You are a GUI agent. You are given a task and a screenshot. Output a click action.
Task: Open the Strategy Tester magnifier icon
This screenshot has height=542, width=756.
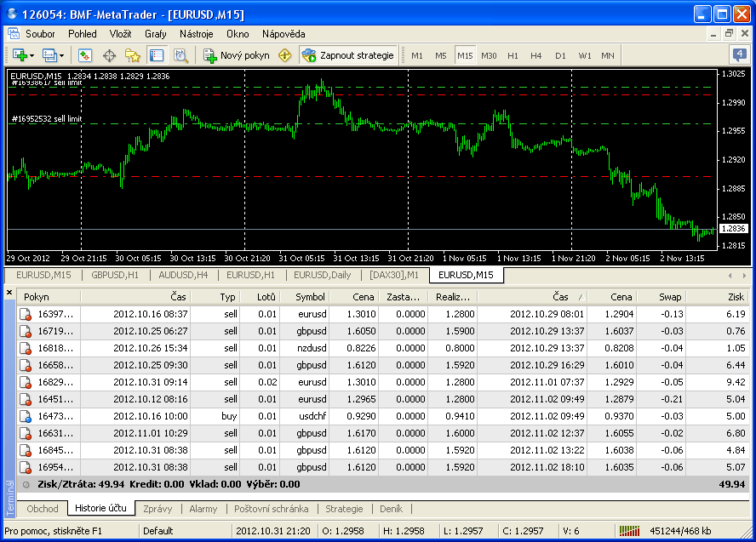pyautogui.click(x=180, y=55)
